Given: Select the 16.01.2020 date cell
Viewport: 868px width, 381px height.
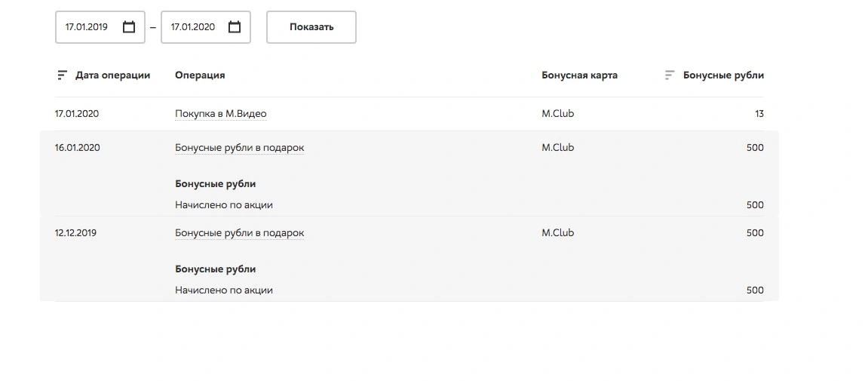Looking at the screenshot, I should point(78,148).
